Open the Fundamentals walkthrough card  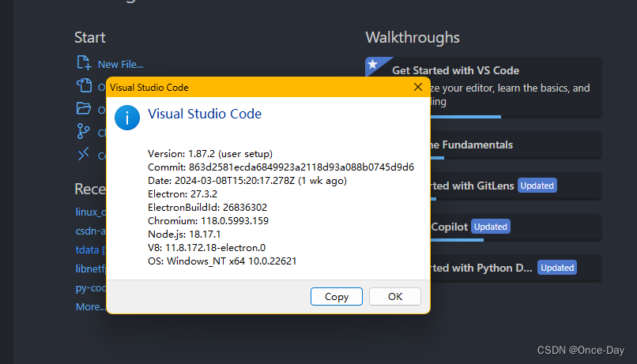(516, 144)
